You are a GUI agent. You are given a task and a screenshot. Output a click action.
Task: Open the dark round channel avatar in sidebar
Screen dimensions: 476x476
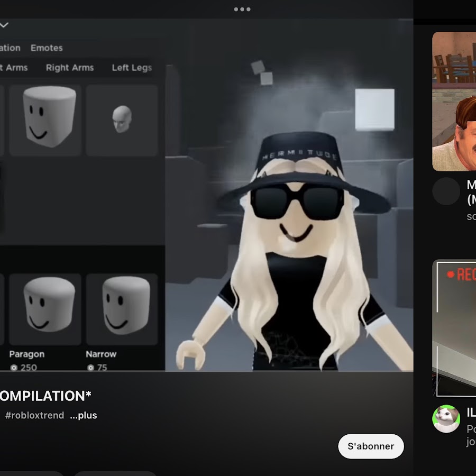pos(446,191)
